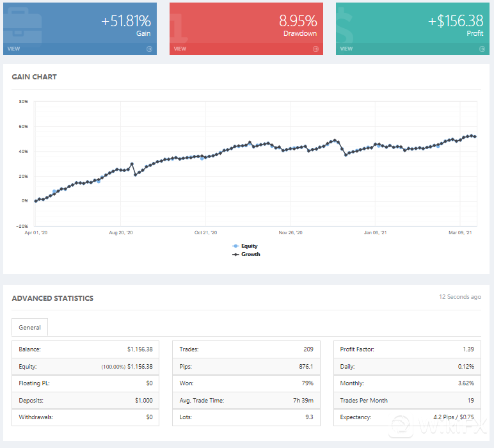Open VIEW link on the Drawdown card
Screen dimensions: 494x448
180,49
